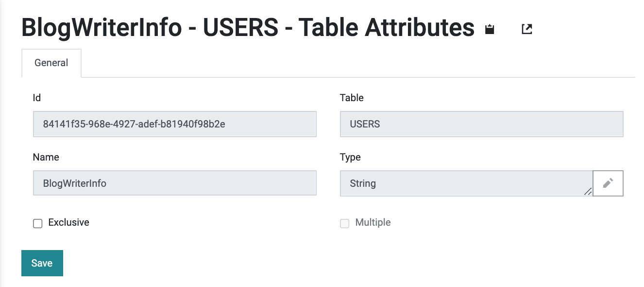Click the Exclusive checkbox label text
Image resolution: width=644 pixels, height=287 pixels.
tap(69, 222)
